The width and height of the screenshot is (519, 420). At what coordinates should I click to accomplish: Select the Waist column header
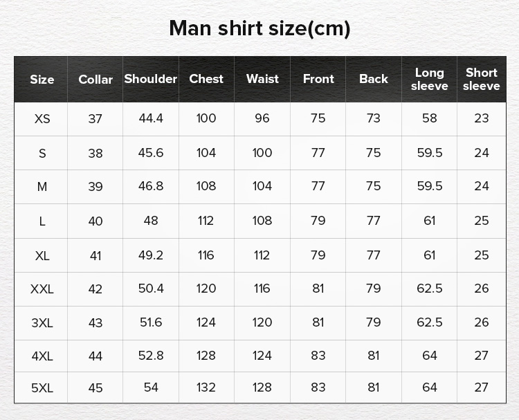(262, 79)
